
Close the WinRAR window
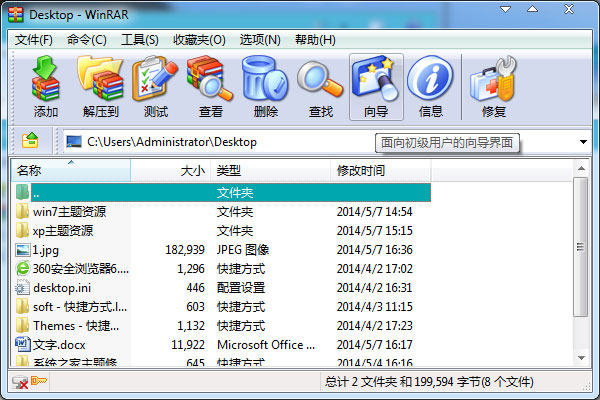coord(569,9)
